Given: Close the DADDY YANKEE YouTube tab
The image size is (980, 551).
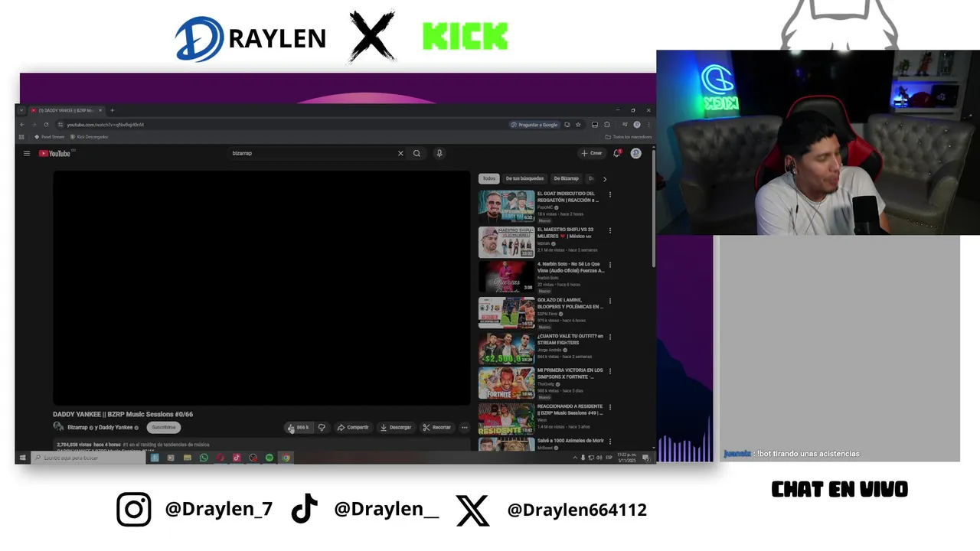Looking at the screenshot, I should pyautogui.click(x=100, y=110).
